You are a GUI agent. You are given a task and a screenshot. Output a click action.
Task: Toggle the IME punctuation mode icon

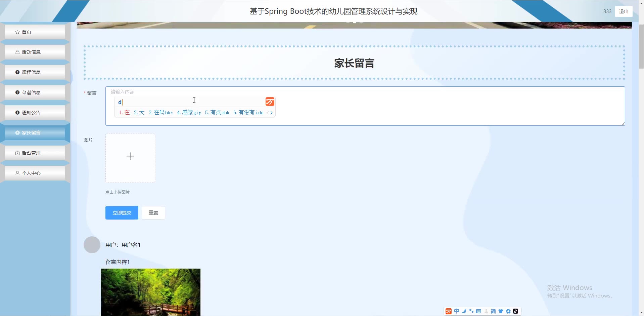click(471, 311)
